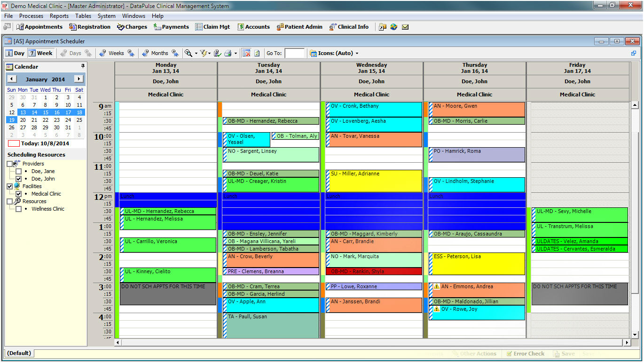The width and height of the screenshot is (644, 363).
Task: Click the Error Check button
Action: pos(526,354)
